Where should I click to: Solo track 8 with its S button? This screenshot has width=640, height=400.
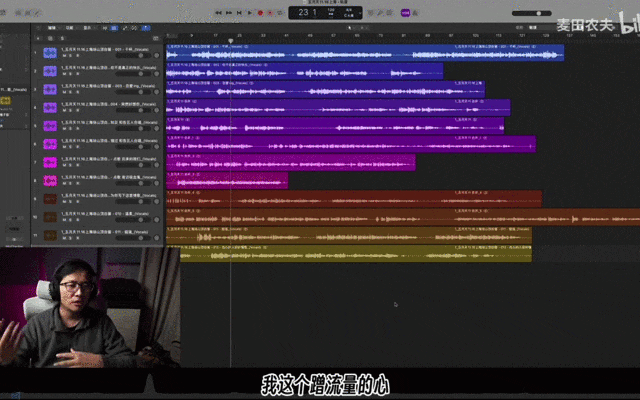(70, 183)
